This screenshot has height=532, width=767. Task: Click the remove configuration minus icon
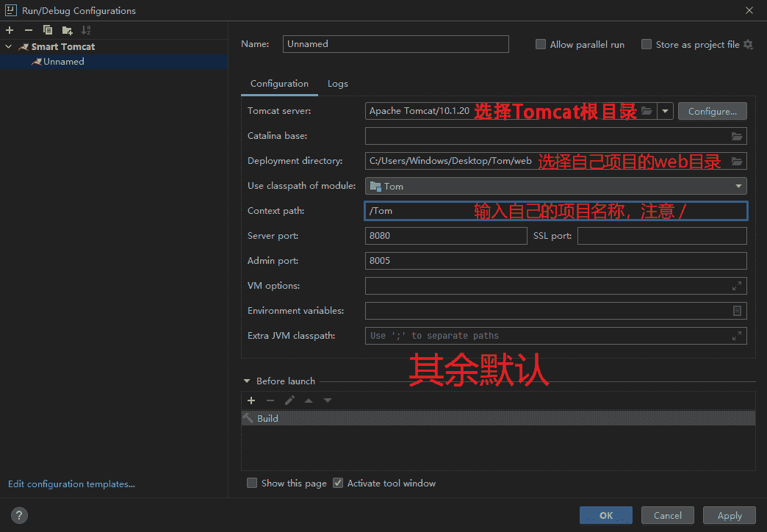pyautogui.click(x=29, y=30)
